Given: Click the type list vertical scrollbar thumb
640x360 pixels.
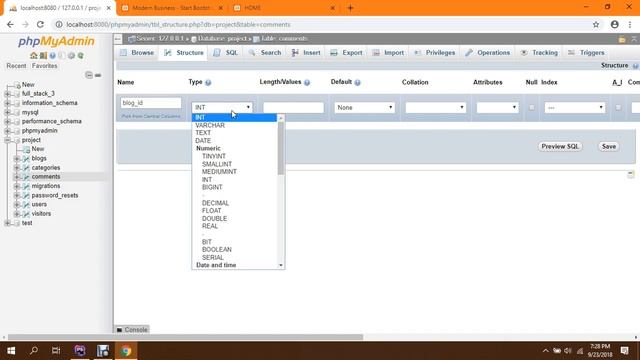Looking at the screenshot, I should (281, 148).
